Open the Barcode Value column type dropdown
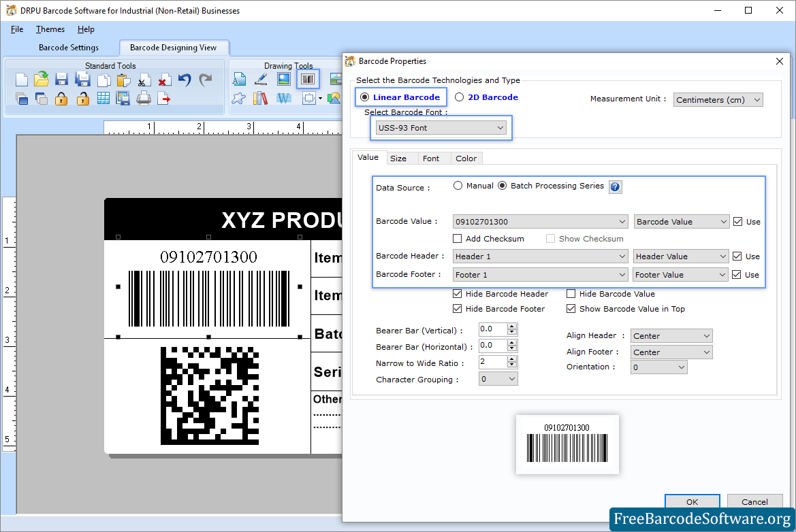 (x=682, y=222)
